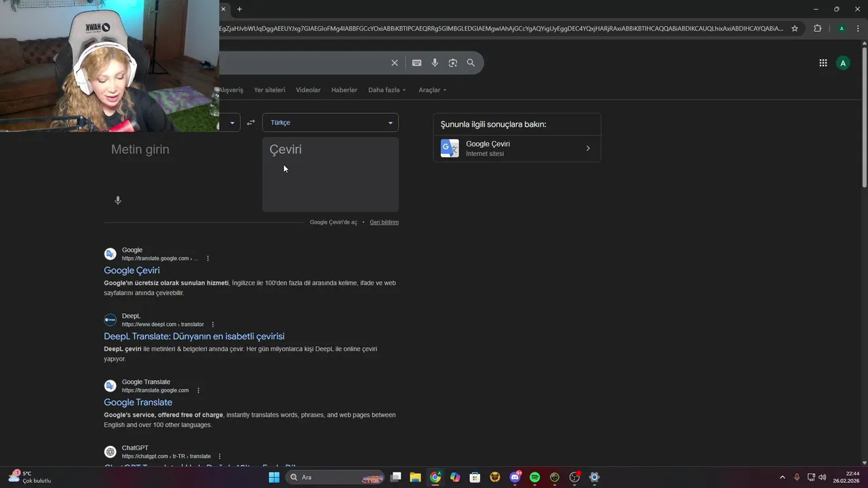This screenshot has height=488, width=868.
Task: Open File Explorer from taskbar
Action: click(x=415, y=477)
